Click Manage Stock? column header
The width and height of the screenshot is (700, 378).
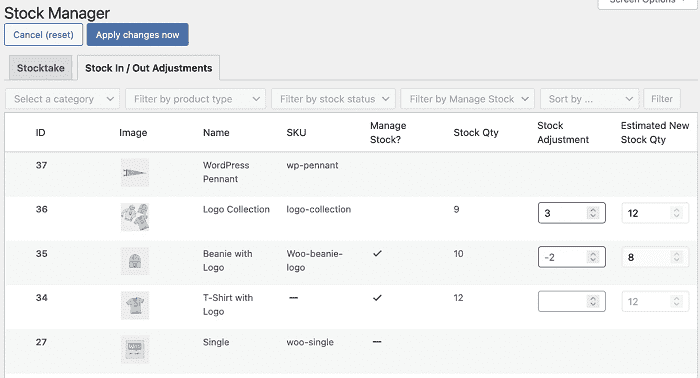tap(388, 133)
